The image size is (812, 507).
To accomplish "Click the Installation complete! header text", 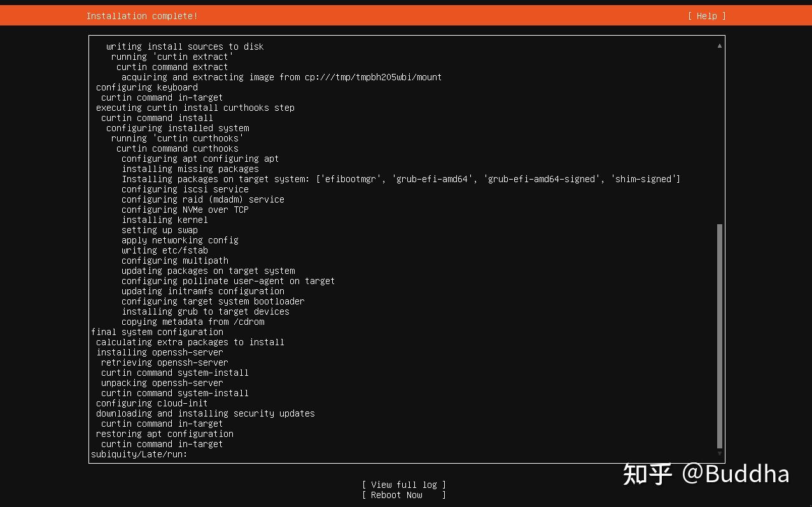I will 142,16.
